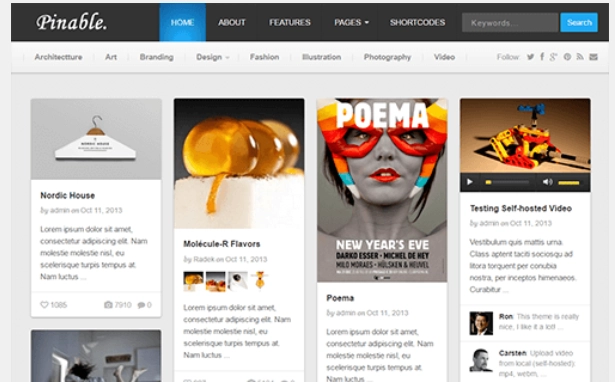Select fourth Molécule-R gallery thumbnail
Image resolution: width=615 pixels, height=382 pixels.
(x=260, y=281)
